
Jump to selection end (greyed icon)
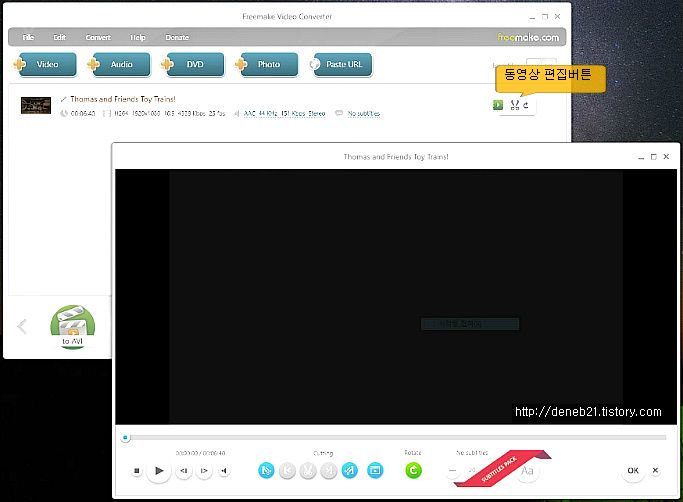329,471
